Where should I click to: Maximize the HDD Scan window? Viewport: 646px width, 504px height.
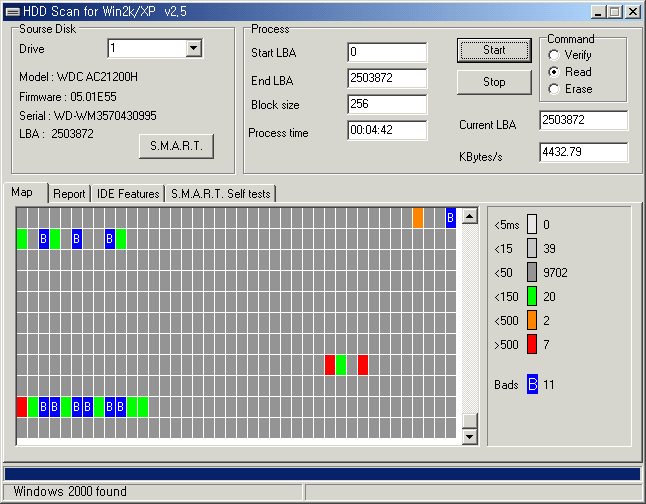pos(614,12)
